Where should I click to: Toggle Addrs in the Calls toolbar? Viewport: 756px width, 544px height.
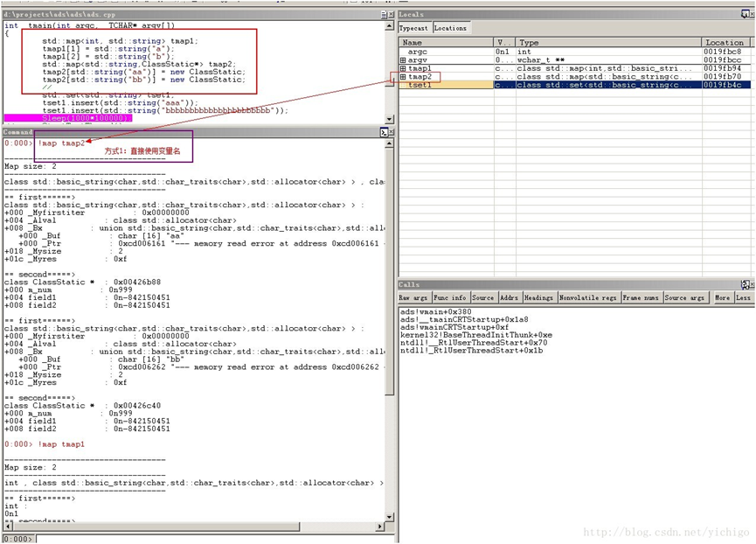coord(510,297)
